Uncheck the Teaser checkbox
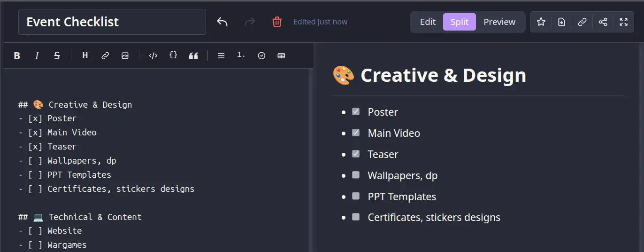Viewport: 644px width, 252px height. coord(356,154)
